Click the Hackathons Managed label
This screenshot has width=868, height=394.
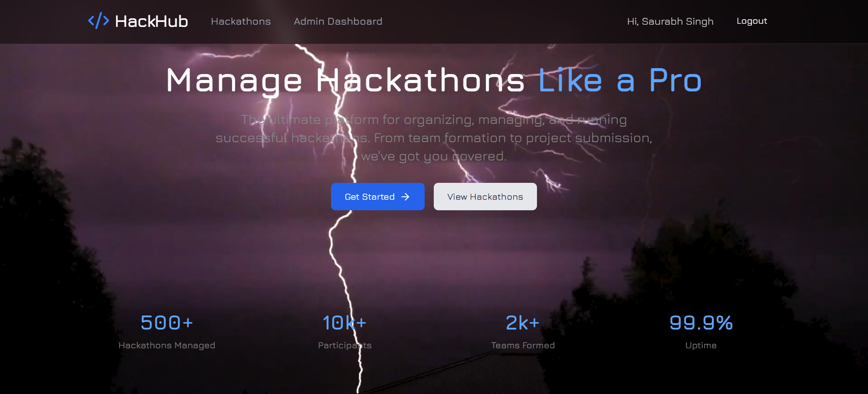click(167, 346)
